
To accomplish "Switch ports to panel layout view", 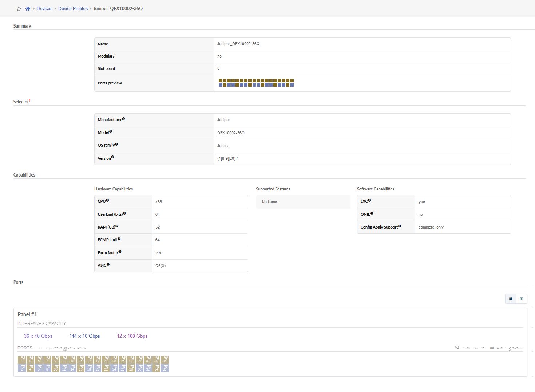I will [511, 299].
